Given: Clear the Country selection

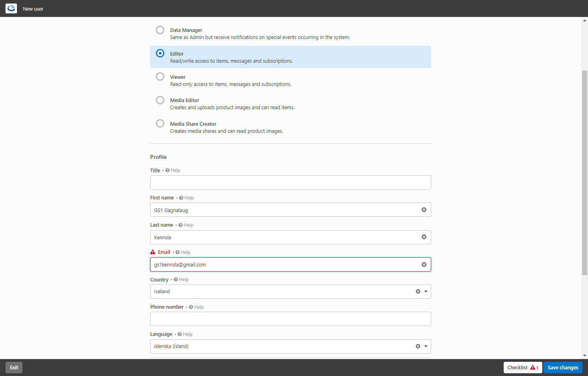Looking at the screenshot, I should pyautogui.click(x=418, y=292).
